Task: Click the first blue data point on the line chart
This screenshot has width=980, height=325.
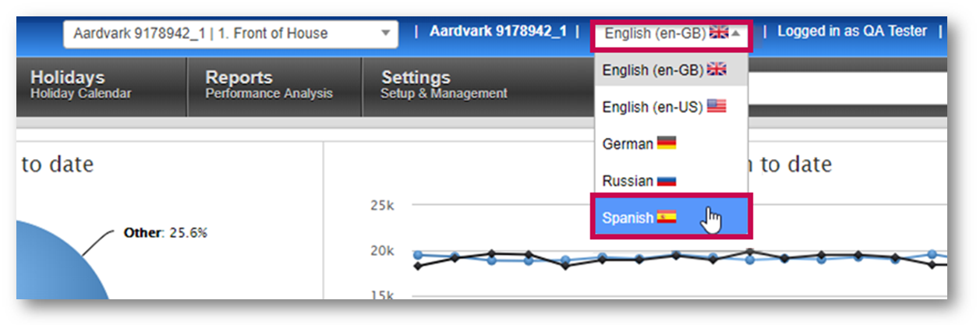Action: click(418, 255)
